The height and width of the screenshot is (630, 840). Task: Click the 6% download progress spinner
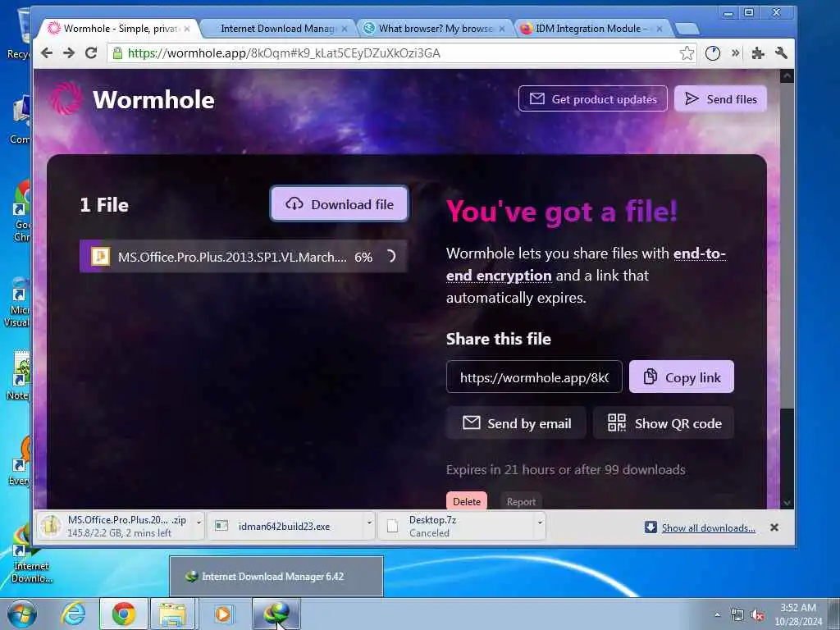point(390,257)
